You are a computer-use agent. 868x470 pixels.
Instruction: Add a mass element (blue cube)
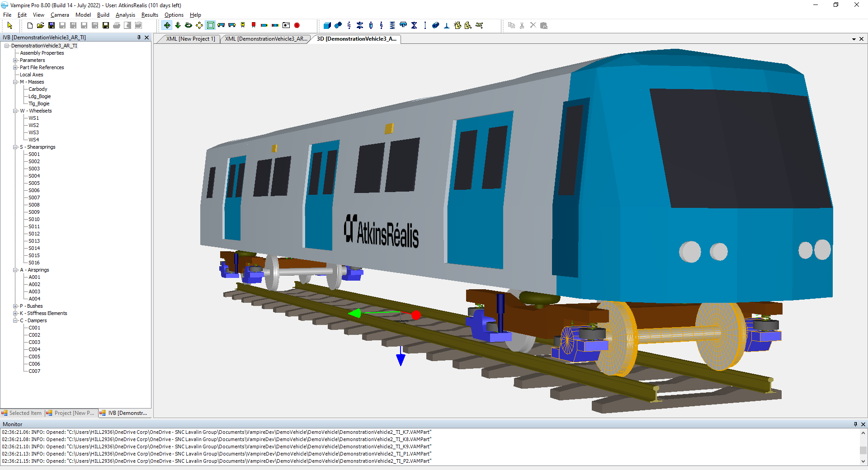pos(327,25)
